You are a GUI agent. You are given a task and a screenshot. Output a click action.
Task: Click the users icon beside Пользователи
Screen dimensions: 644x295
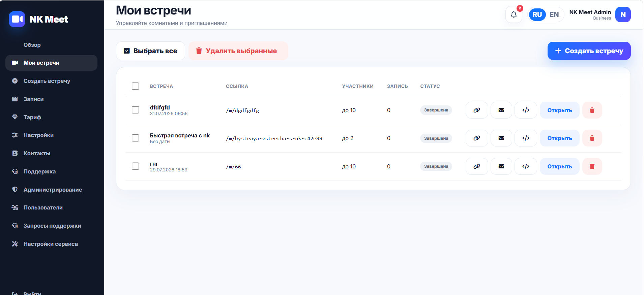15,207
